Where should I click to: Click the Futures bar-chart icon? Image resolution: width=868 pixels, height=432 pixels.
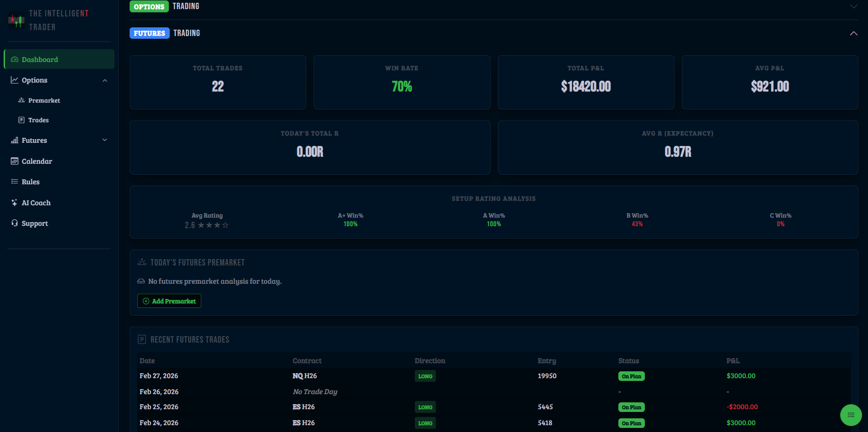(14, 140)
